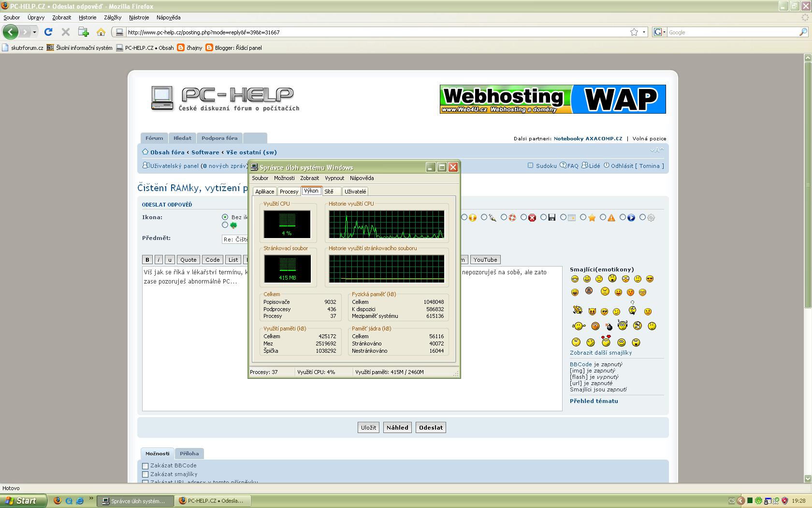The height and width of the screenshot is (508, 812).
Task: Insert a Quote BBCode tag
Action: pyautogui.click(x=188, y=260)
